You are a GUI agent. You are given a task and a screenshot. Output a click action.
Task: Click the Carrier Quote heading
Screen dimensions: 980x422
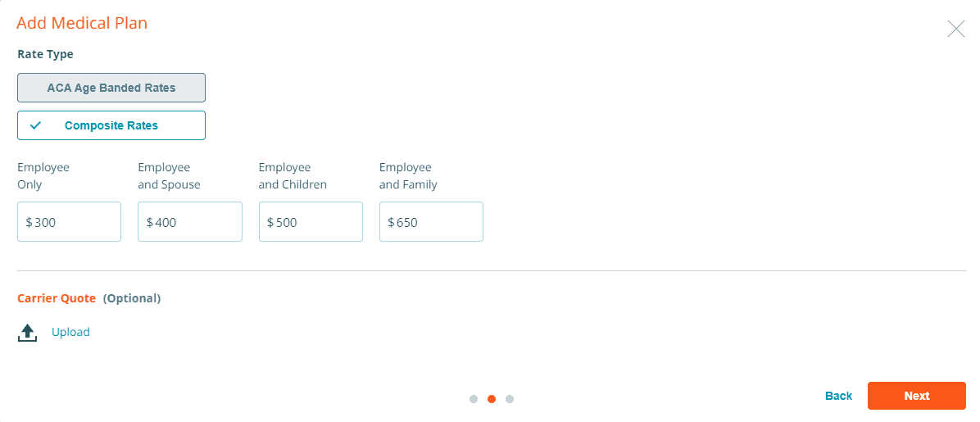click(x=57, y=298)
